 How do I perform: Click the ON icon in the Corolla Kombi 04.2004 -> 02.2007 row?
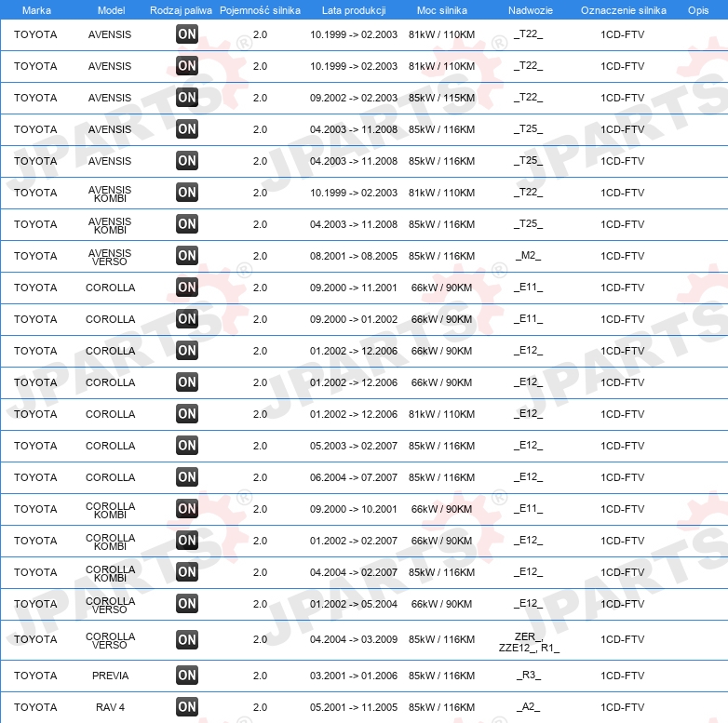(x=187, y=571)
